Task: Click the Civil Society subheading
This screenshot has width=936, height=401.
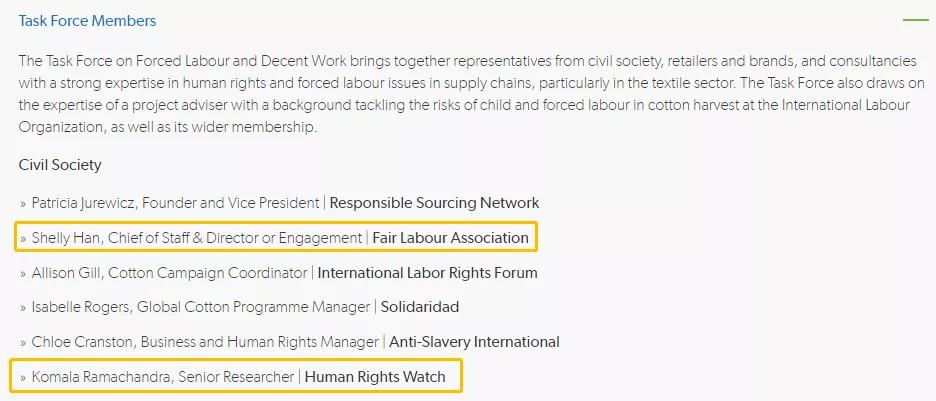Action: click(60, 165)
